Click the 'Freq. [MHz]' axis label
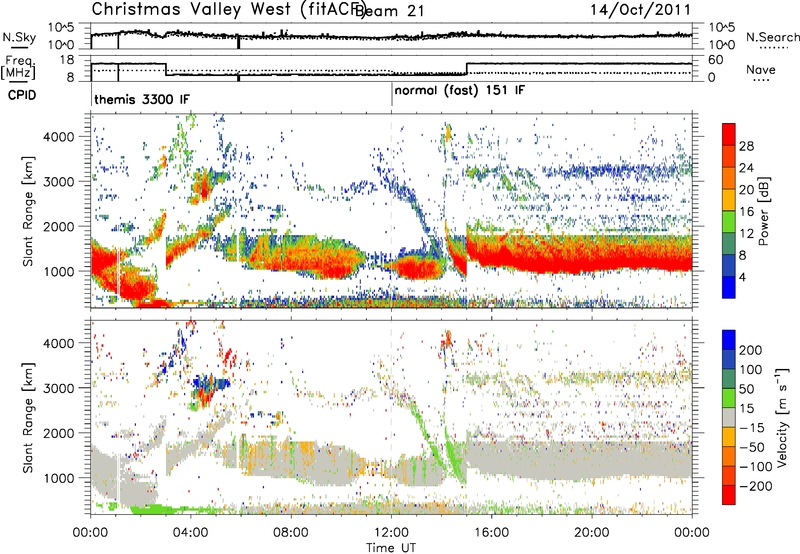 [x=18, y=67]
